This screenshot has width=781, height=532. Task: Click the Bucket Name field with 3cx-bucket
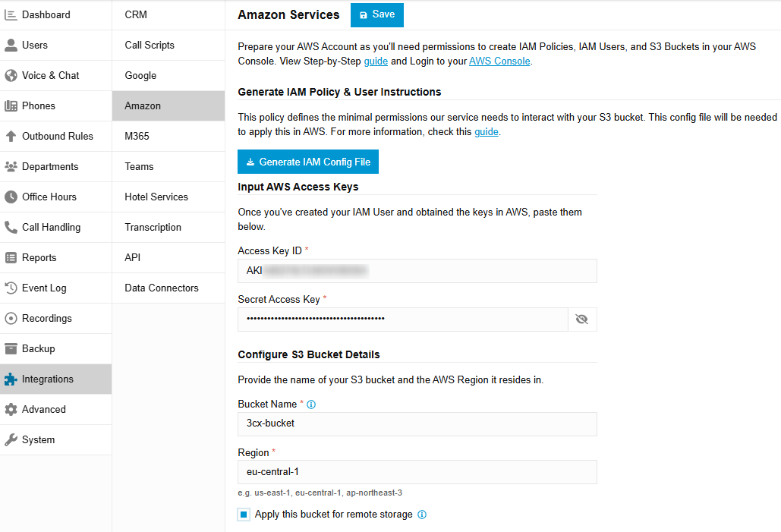(x=417, y=424)
